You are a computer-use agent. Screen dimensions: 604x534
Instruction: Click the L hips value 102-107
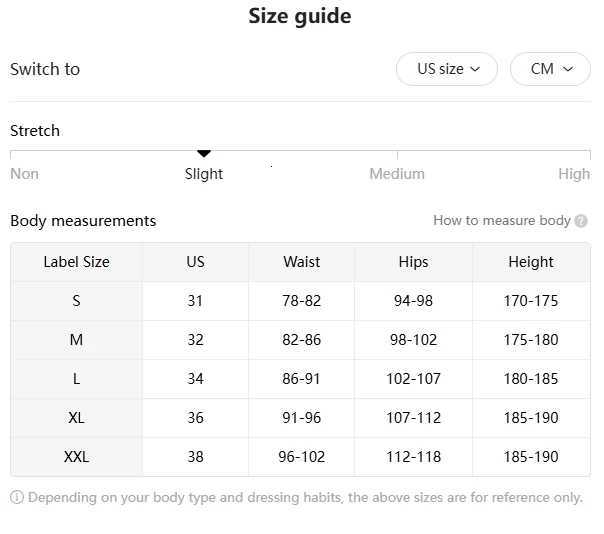pyautogui.click(x=413, y=379)
